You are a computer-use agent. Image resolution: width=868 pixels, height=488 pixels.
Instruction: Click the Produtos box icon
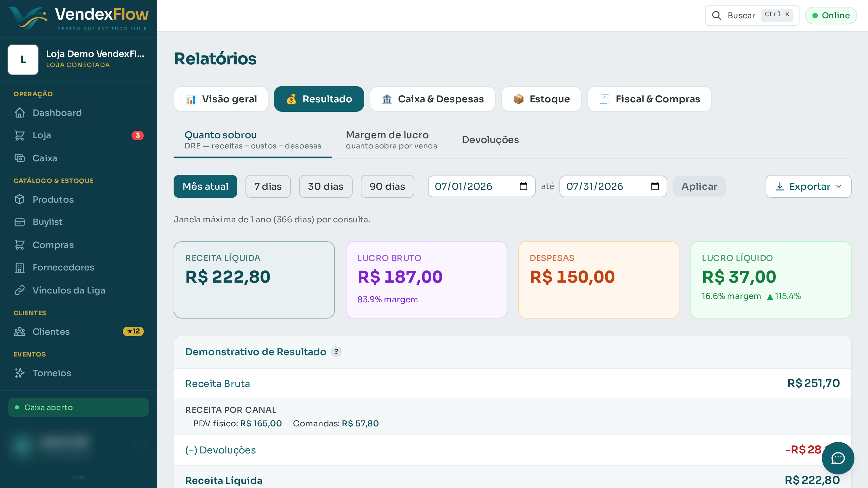pyautogui.click(x=20, y=200)
